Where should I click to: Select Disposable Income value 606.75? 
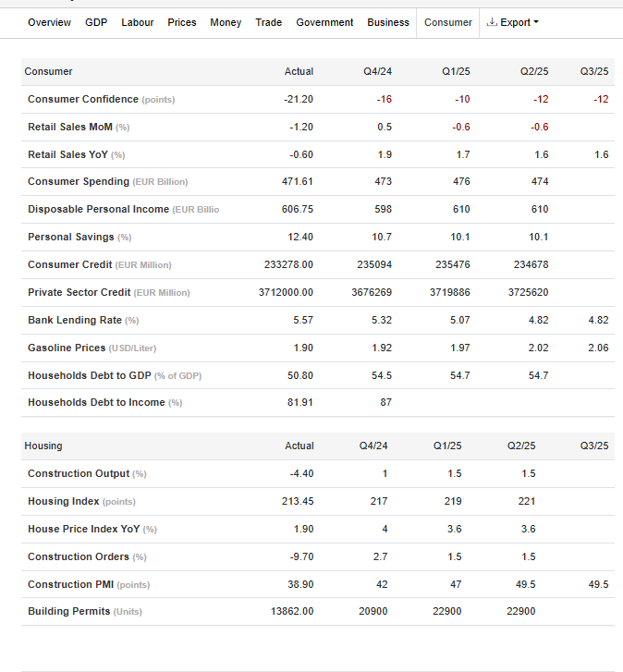[298, 209]
